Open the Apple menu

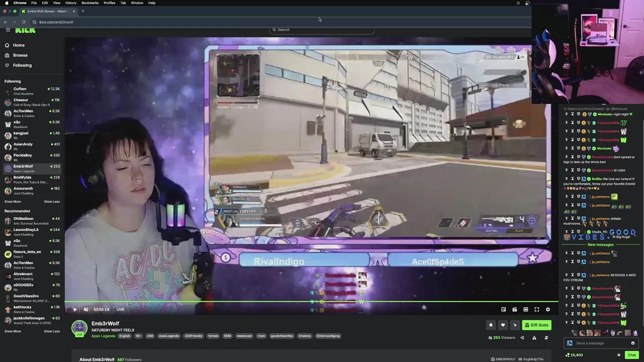pos(7,3)
